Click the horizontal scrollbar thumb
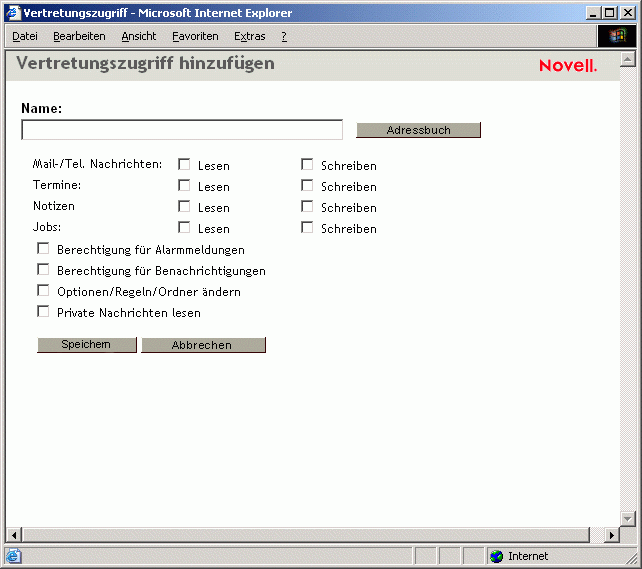The image size is (642, 569). coord(306,535)
